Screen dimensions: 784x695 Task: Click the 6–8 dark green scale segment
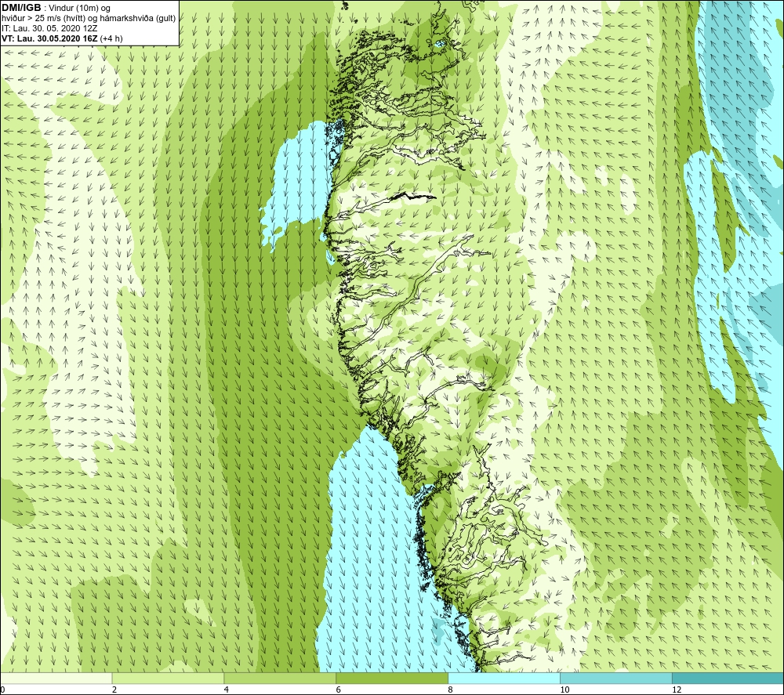click(x=392, y=678)
